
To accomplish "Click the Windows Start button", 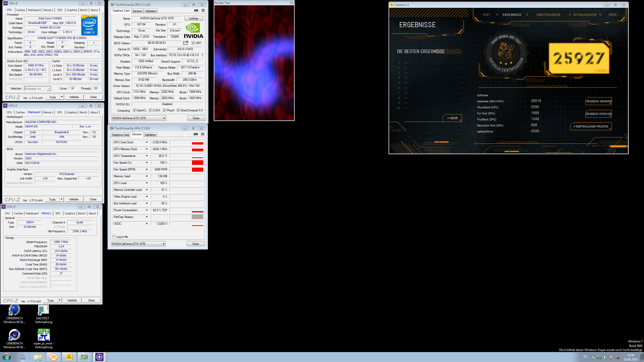I will click(x=7, y=357).
